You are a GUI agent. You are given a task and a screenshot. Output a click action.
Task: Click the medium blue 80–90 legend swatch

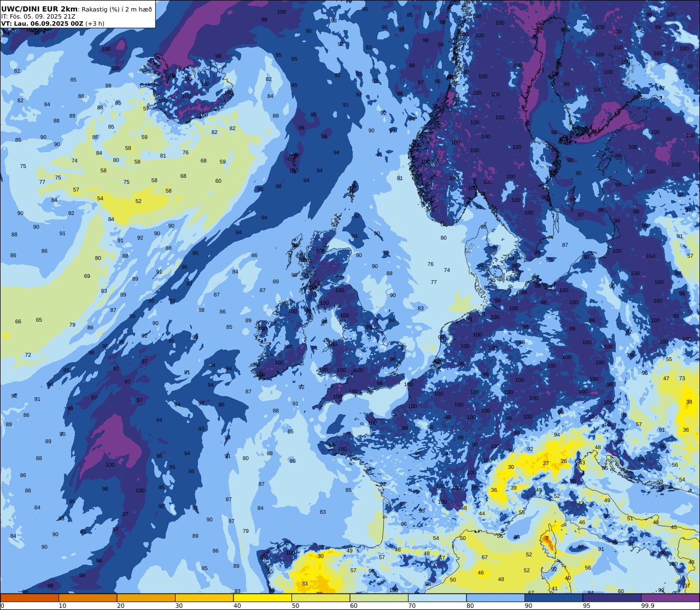coord(495,597)
